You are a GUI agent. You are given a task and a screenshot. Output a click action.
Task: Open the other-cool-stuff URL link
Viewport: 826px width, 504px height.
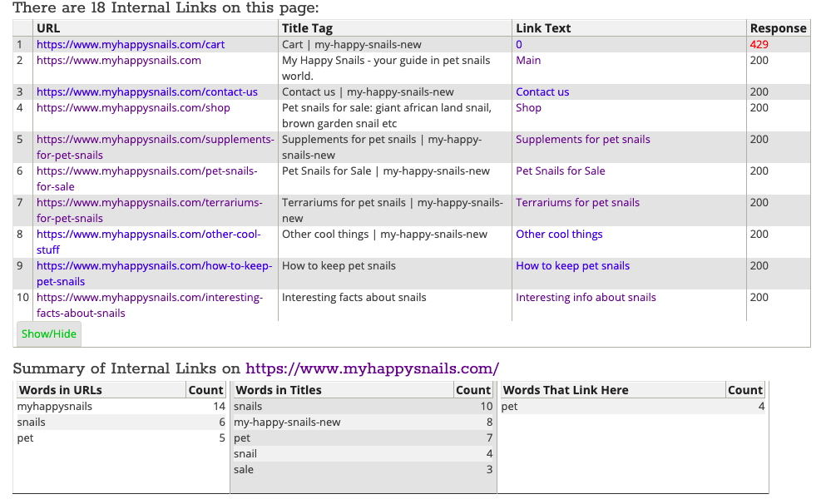(148, 242)
